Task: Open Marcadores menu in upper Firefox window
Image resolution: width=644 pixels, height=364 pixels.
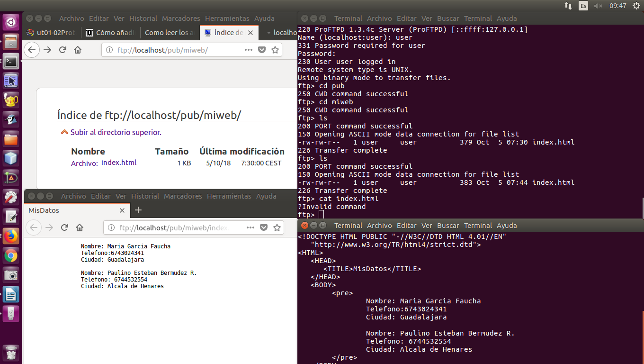Action: click(x=181, y=18)
